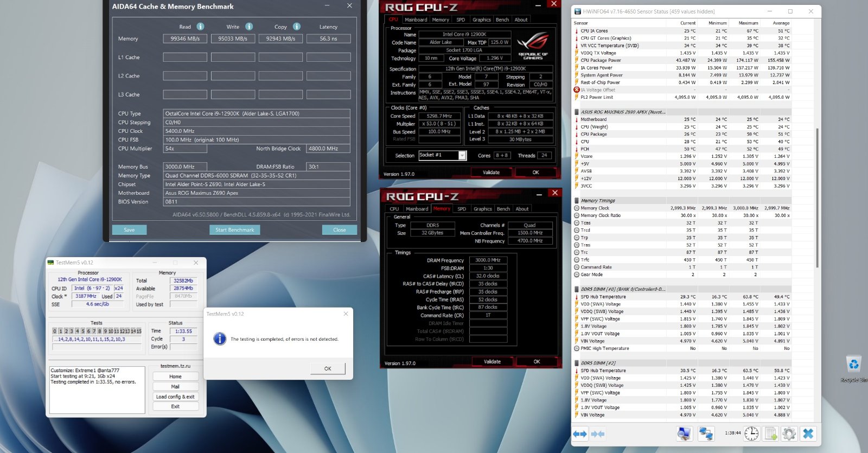This screenshot has height=453, width=868.
Task: Click the HWiNFO sensor list vertical scrollbar
Action: [x=818, y=197]
